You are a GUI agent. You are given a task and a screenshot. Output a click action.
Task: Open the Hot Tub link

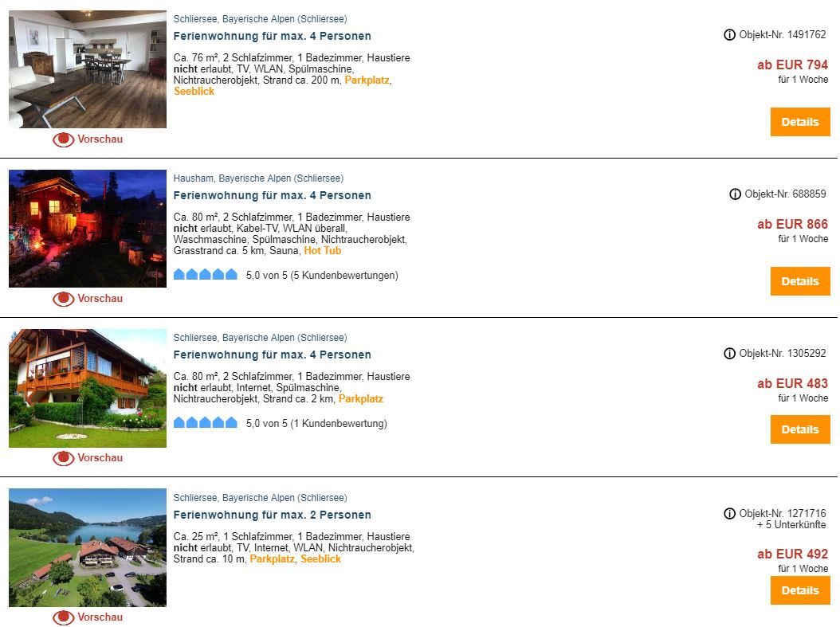point(322,250)
